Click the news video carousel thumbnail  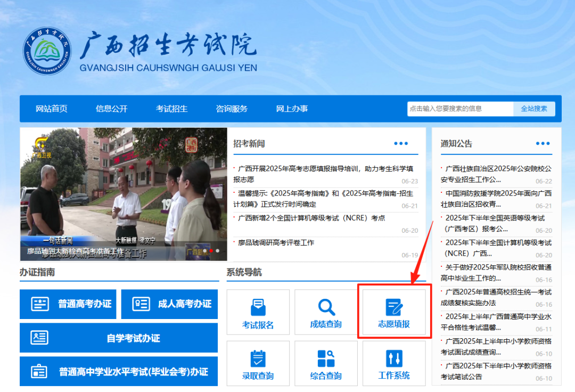coord(124,194)
